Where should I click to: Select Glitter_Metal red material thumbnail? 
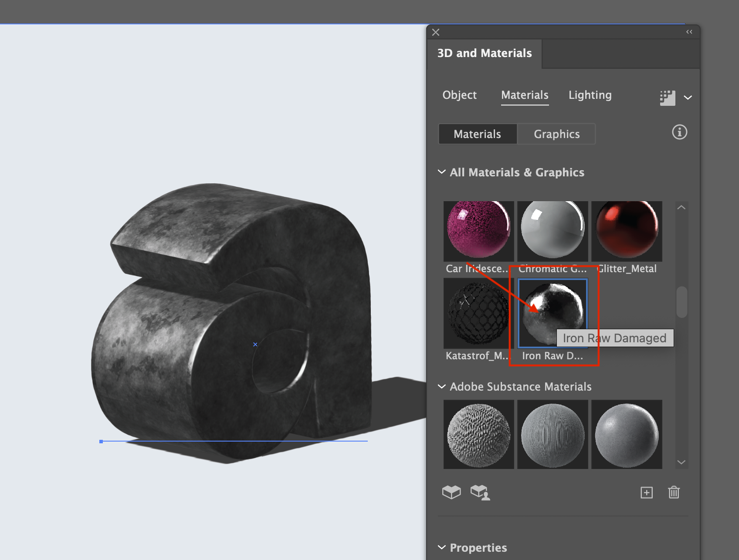pyautogui.click(x=627, y=231)
